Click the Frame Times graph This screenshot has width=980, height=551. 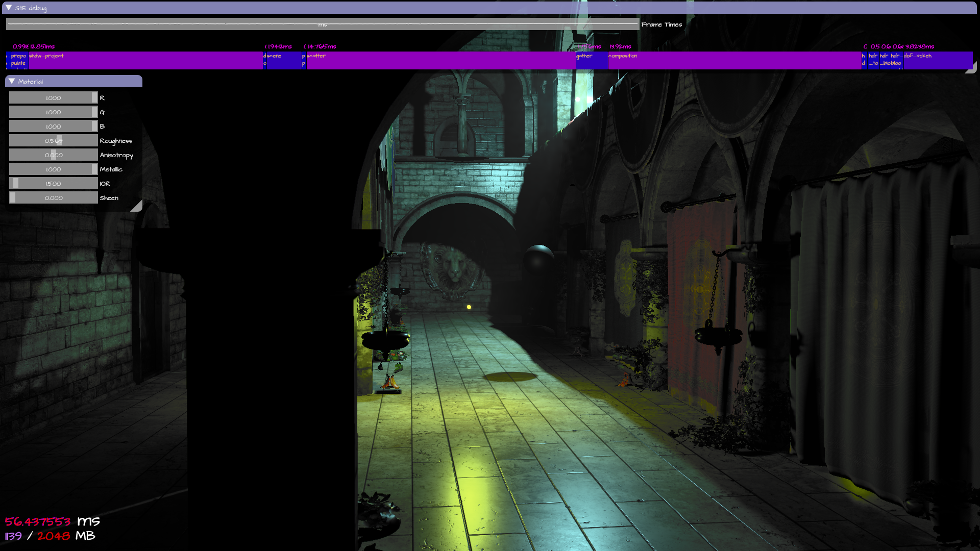click(322, 24)
